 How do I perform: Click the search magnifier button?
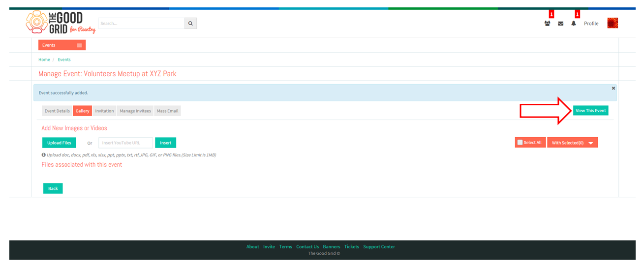tap(190, 23)
